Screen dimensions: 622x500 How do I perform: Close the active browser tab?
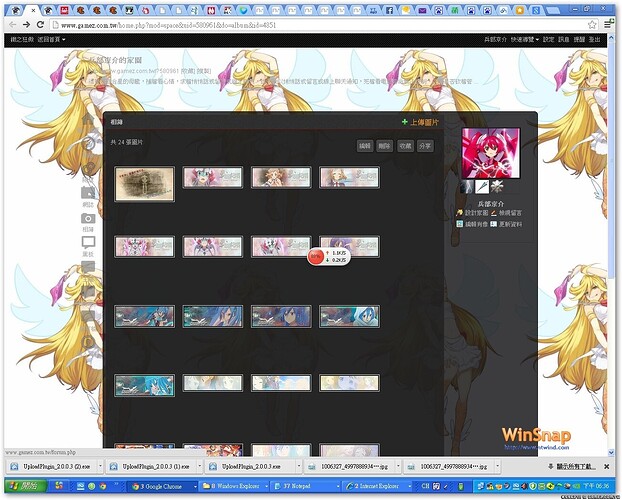(x=33, y=11)
